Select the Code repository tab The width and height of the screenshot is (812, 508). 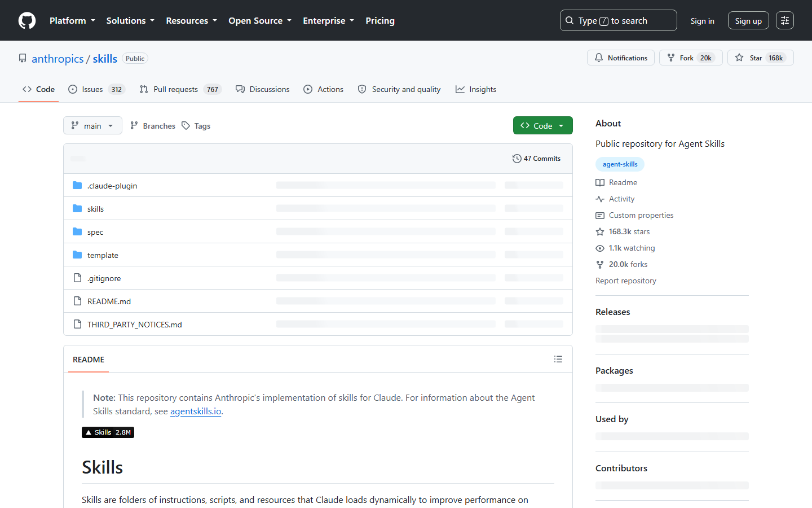(38, 89)
